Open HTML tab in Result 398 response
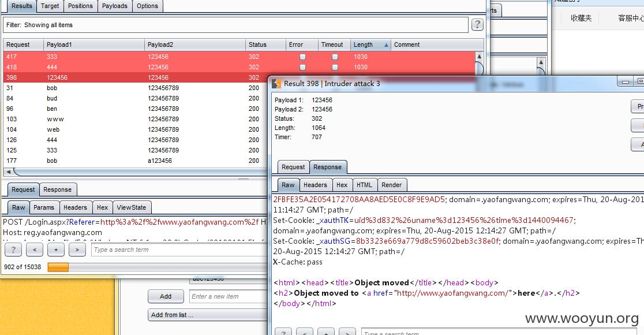Screen dimensions: 644x335 (364, 185)
